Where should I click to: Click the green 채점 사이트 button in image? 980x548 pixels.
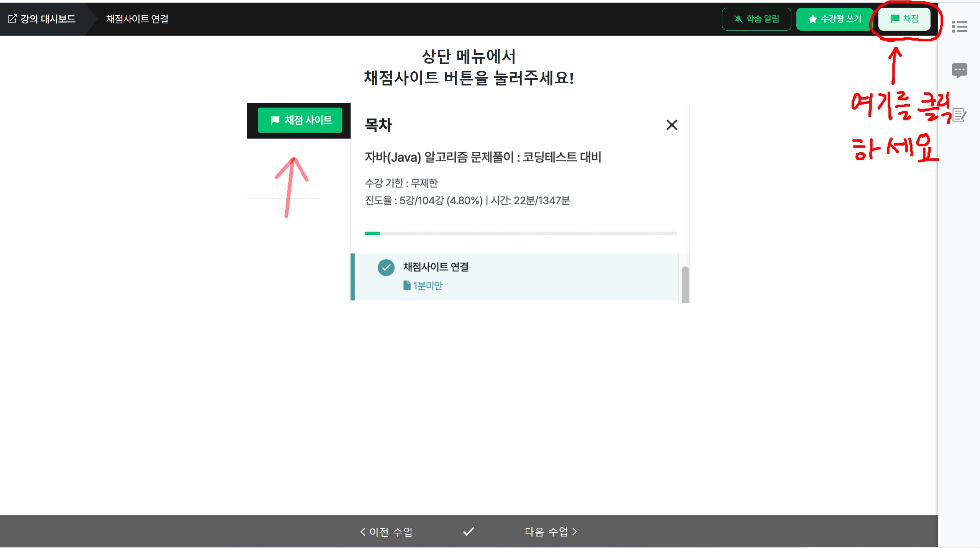300,120
